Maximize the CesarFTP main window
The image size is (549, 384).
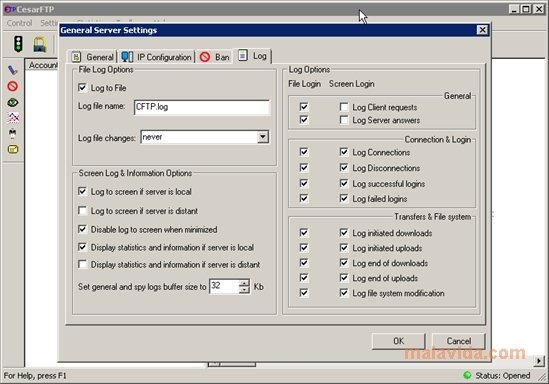(x=526, y=9)
